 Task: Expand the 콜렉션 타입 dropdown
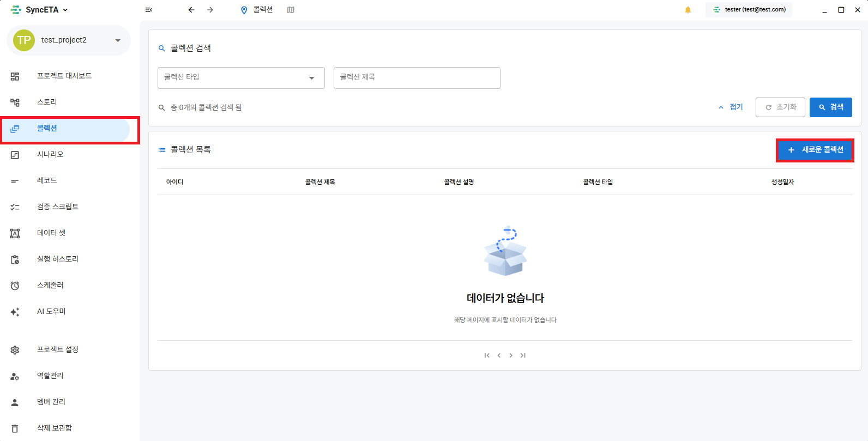241,78
